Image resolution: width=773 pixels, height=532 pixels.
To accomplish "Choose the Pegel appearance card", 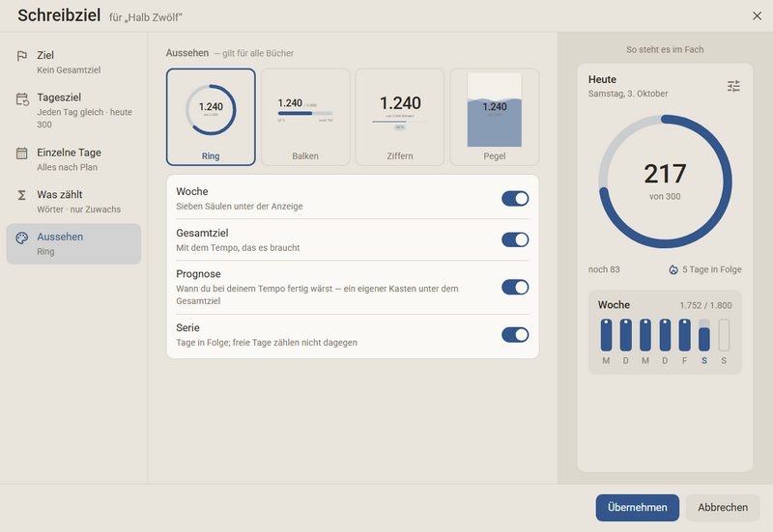I will pyautogui.click(x=495, y=117).
